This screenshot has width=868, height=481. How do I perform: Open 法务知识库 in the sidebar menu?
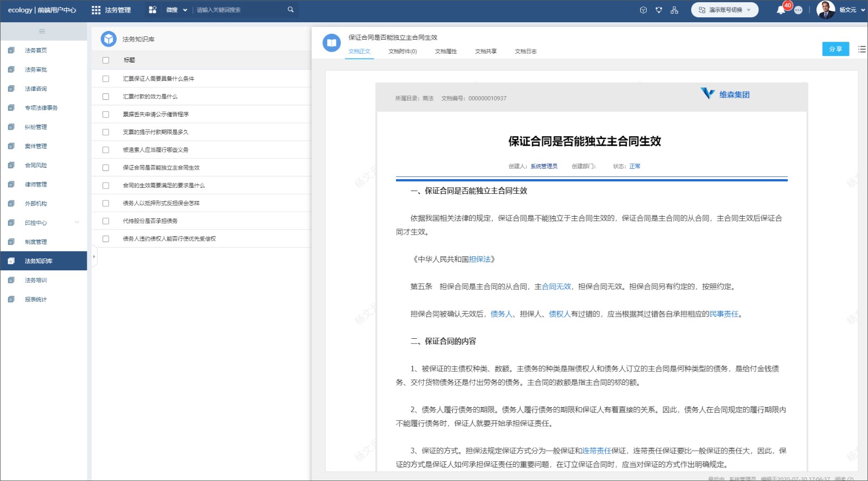click(43, 261)
